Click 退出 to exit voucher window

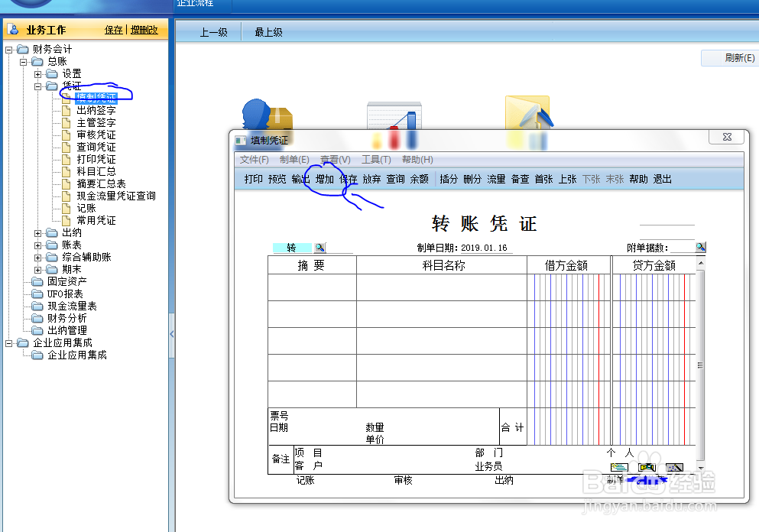[x=662, y=179]
